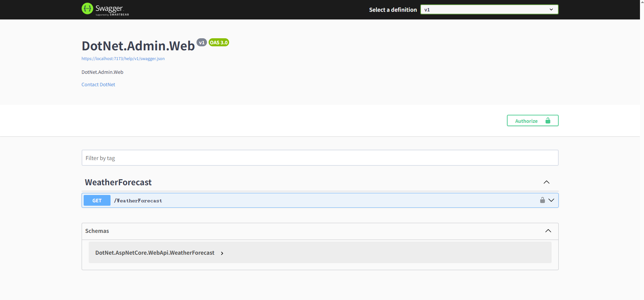
Task: Expand the GET /WeatherForecast operation chevron
Action: tap(551, 200)
